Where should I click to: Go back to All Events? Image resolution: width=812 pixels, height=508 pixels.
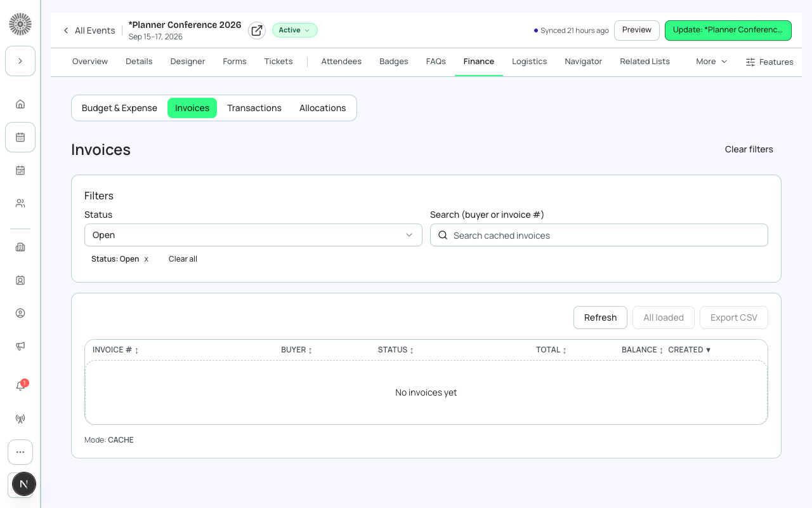[x=89, y=30]
